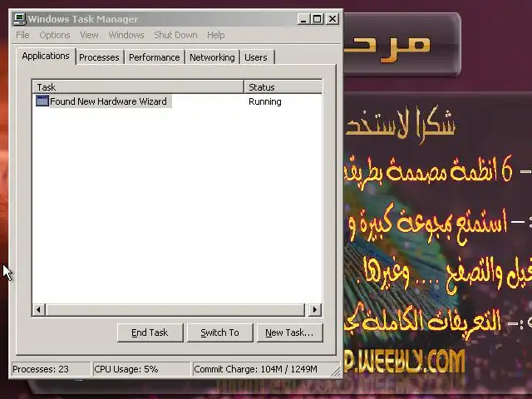Screen dimensions: 532x399
Task: Click the Task Manager title bar icon
Action: [x=20, y=19]
